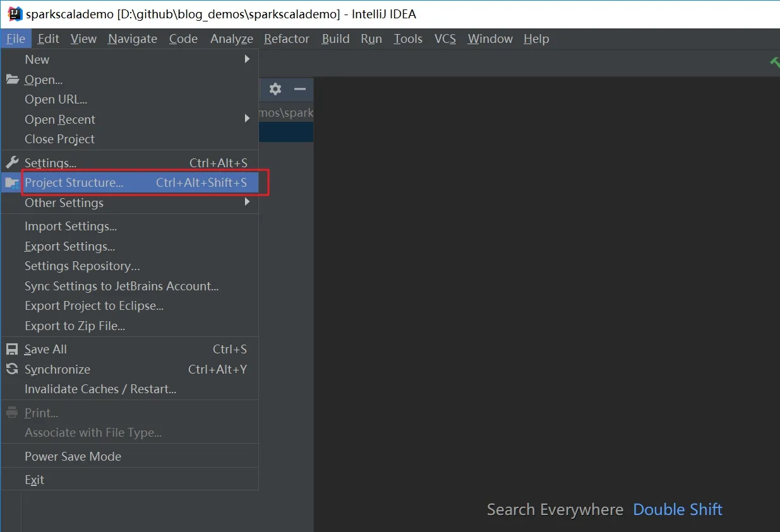Expand the Open Recent submenu arrow
The image size is (780, 532).
pyautogui.click(x=248, y=119)
